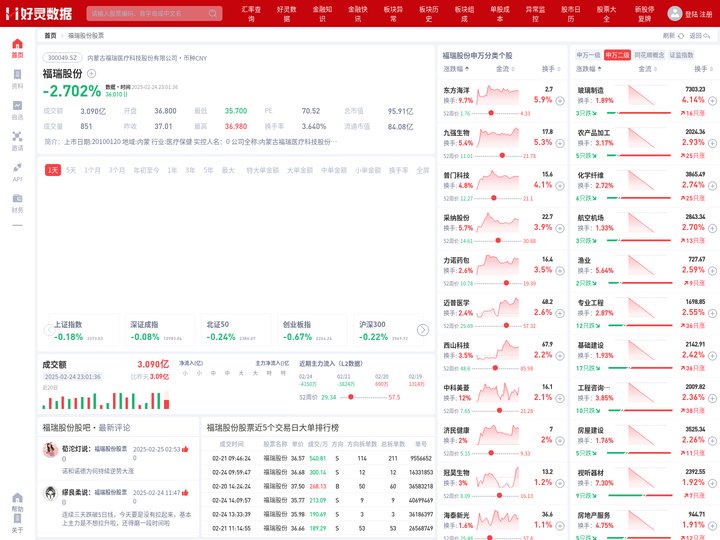Screen dimensions: 720x540
Task: Click 玻璃制造 rise-fall ratio bar
Action: coord(639,113)
